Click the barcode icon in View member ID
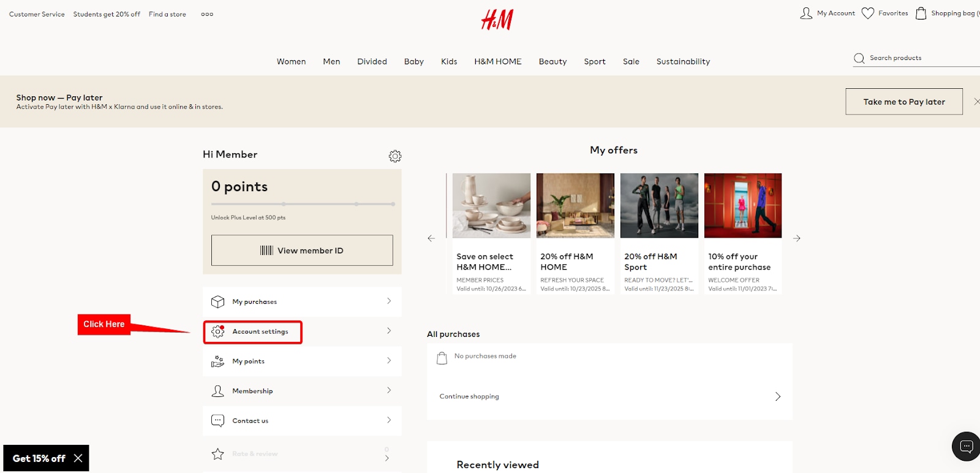Viewport: 980px width, 473px height. click(x=266, y=251)
